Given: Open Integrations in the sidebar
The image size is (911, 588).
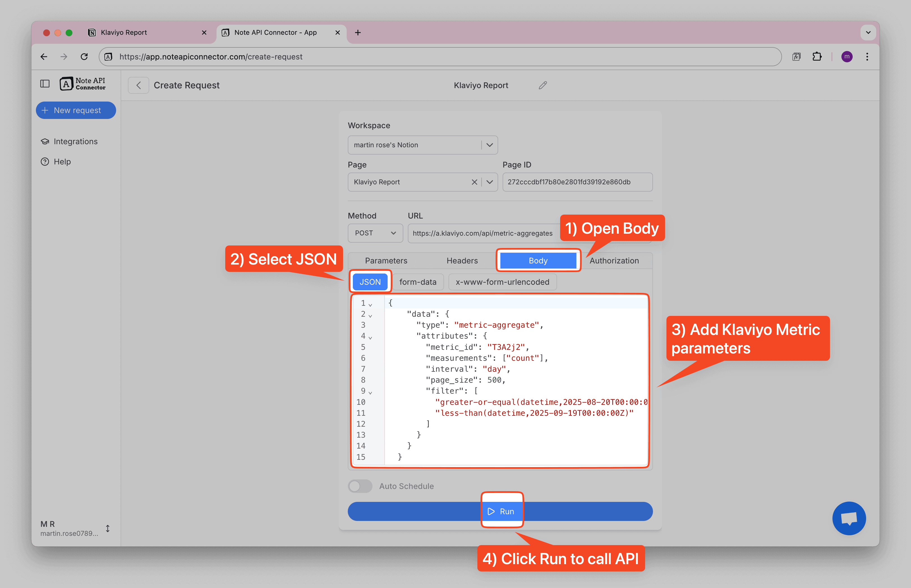Looking at the screenshot, I should coord(69,141).
